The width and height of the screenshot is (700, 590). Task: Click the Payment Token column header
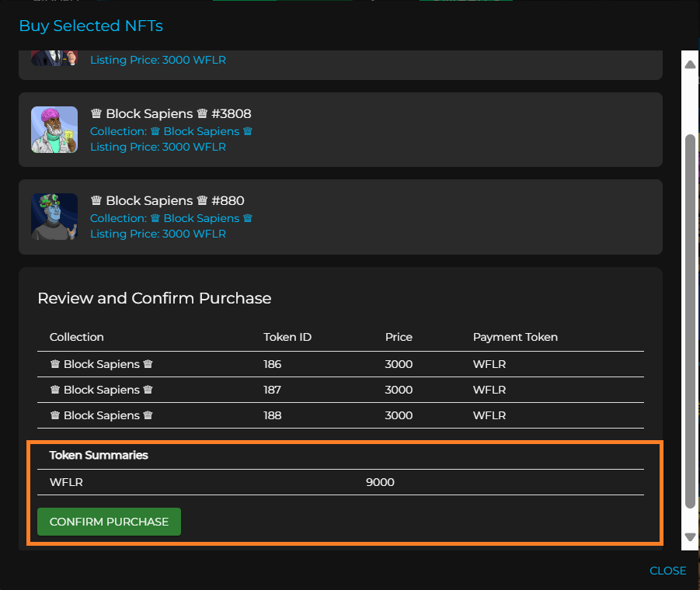click(515, 337)
